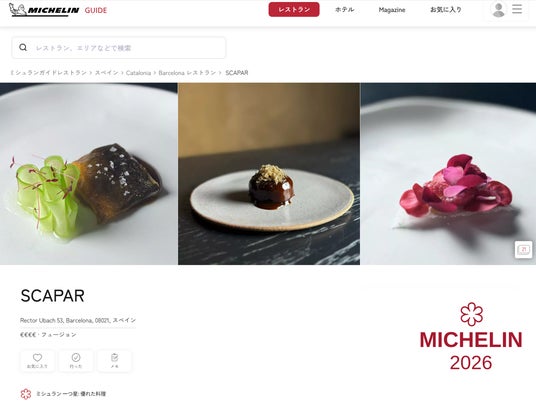View the rose petal dessert photo
This screenshot has height=406, width=536.
point(448,174)
